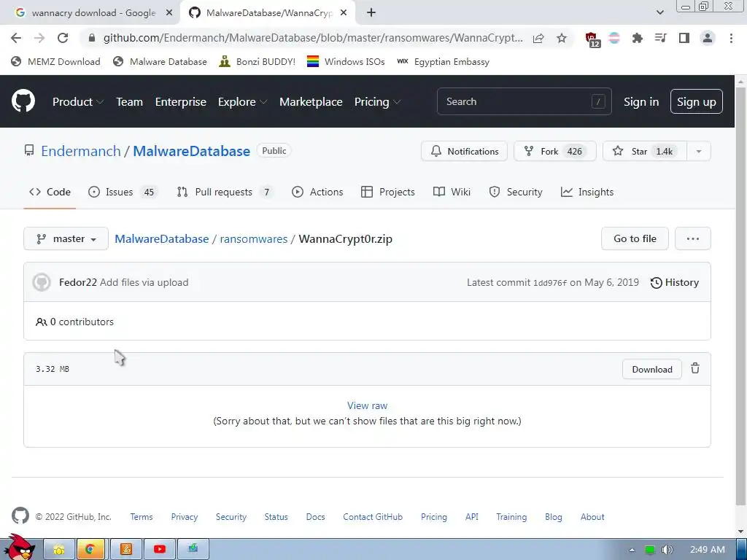Open the Windows ISOs bookmark

(x=345, y=61)
